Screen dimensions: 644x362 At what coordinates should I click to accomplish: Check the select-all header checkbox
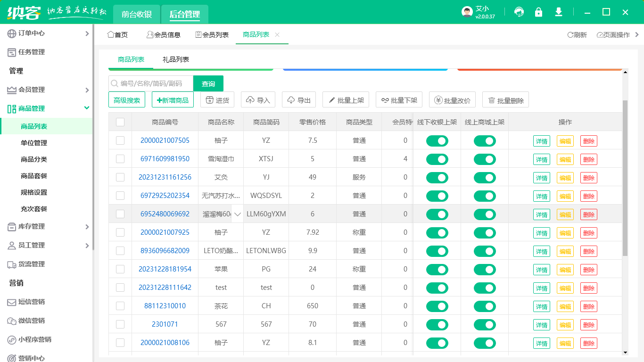coord(120,122)
